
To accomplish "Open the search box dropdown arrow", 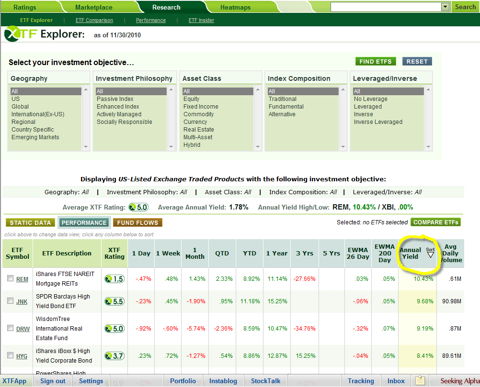I will [445, 7].
